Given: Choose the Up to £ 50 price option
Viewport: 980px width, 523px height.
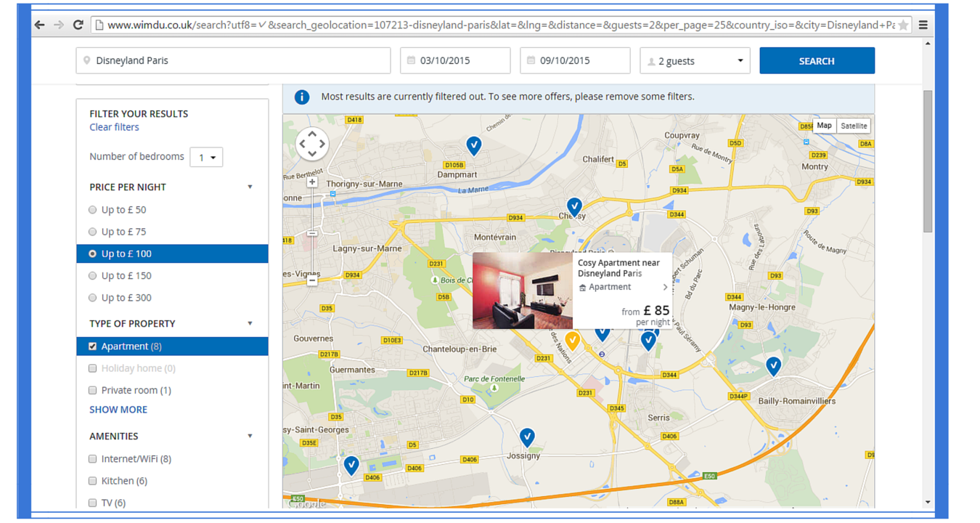Looking at the screenshot, I should (x=92, y=210).
